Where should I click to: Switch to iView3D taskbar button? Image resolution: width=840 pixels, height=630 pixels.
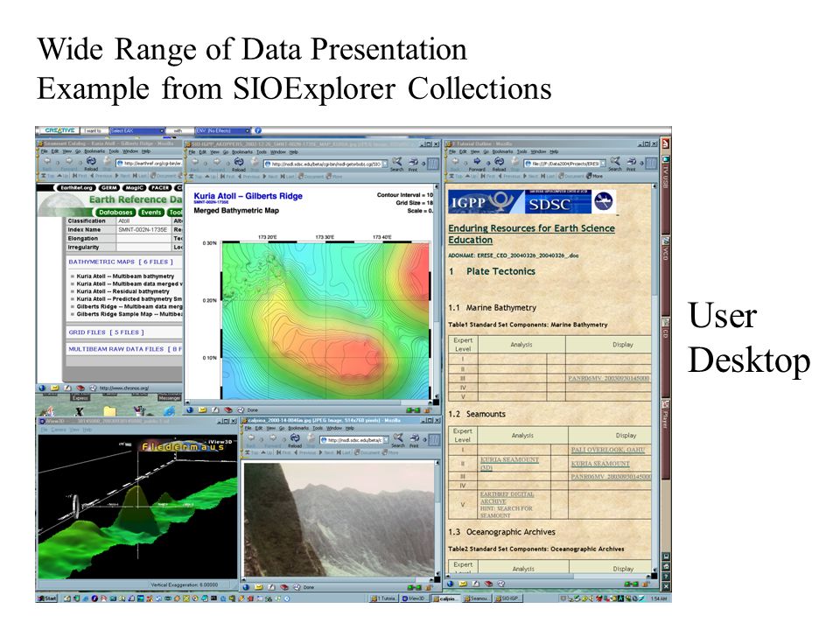415,598
